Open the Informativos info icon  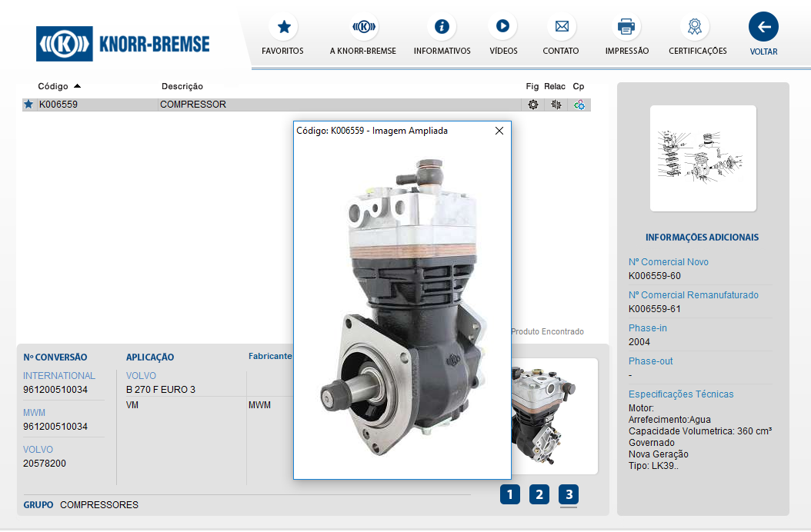tap(442, 27)
